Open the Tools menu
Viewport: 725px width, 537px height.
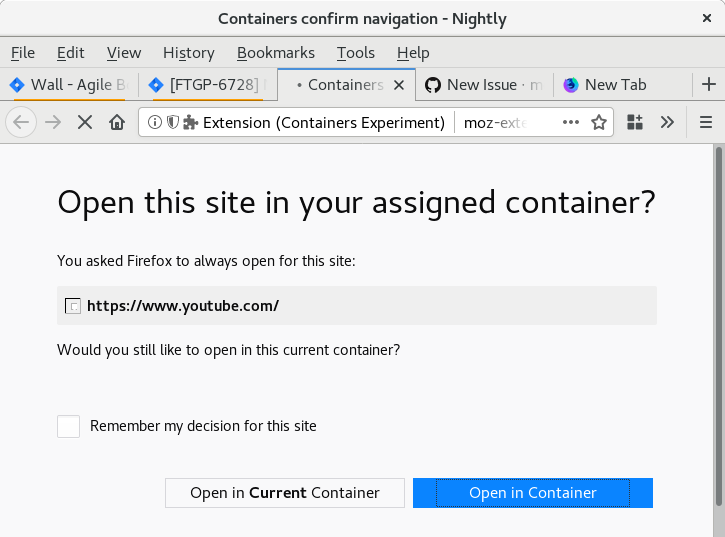tap(355, 53)
